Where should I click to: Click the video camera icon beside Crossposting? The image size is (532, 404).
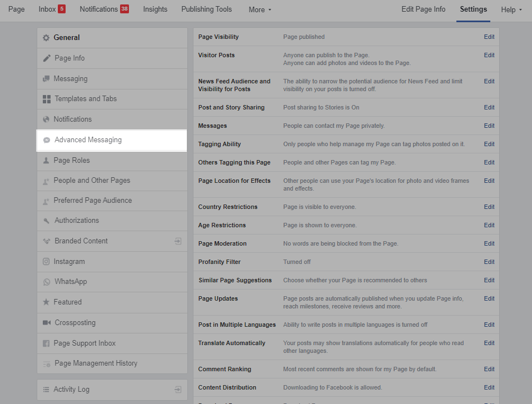coord(47,323)
